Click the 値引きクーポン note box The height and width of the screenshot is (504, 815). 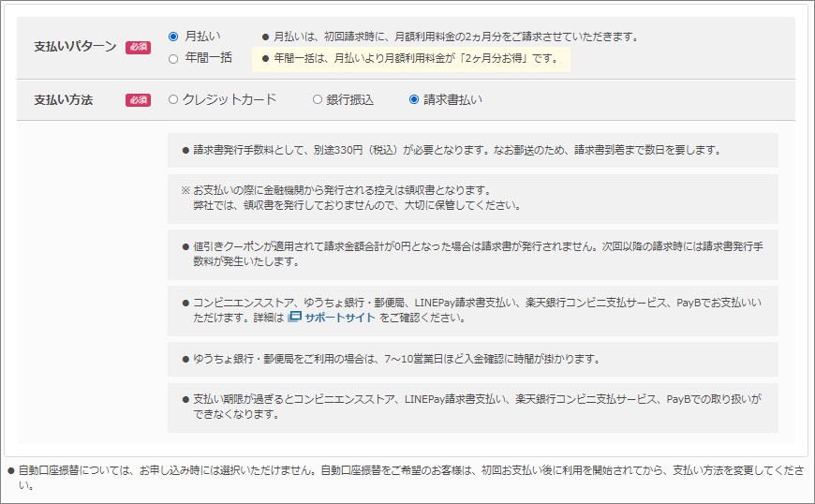click(x=472, y=254)
